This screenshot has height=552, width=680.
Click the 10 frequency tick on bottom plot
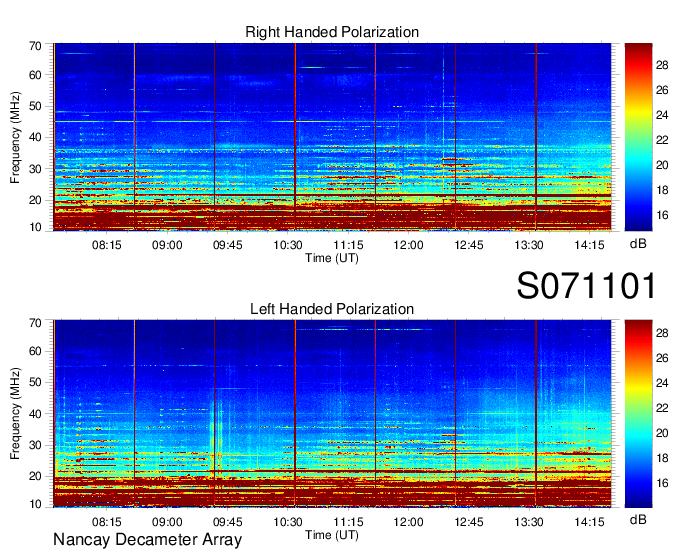35,504
